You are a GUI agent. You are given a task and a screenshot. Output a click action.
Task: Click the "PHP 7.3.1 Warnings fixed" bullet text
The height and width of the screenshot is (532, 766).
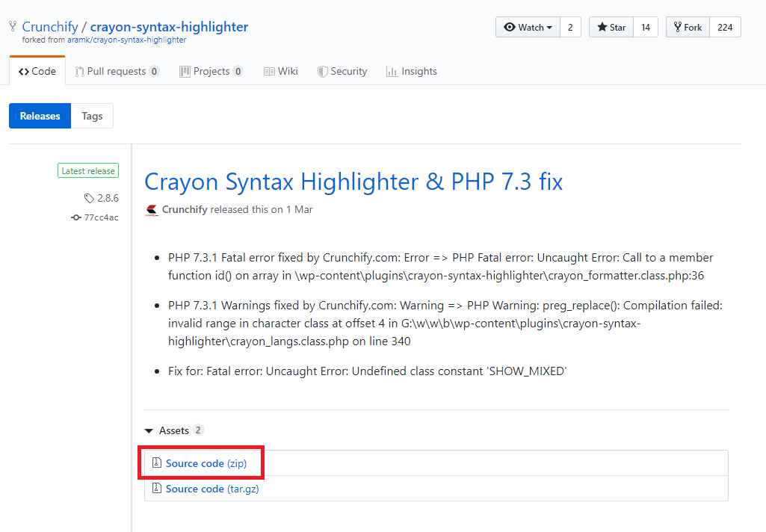445,323
